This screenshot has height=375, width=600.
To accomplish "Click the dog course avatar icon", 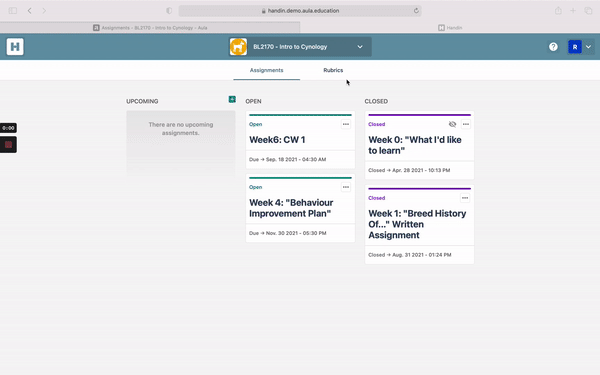I will [238, 47].
